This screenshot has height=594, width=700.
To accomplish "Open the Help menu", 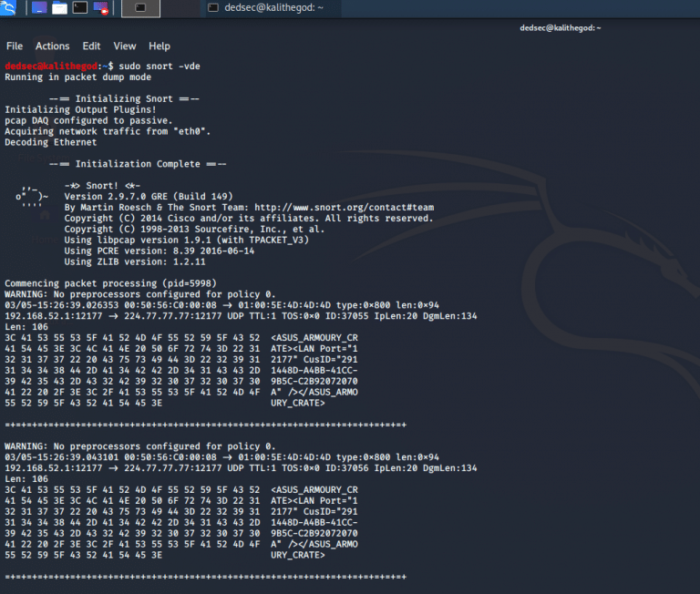I will tap(160, 46).
